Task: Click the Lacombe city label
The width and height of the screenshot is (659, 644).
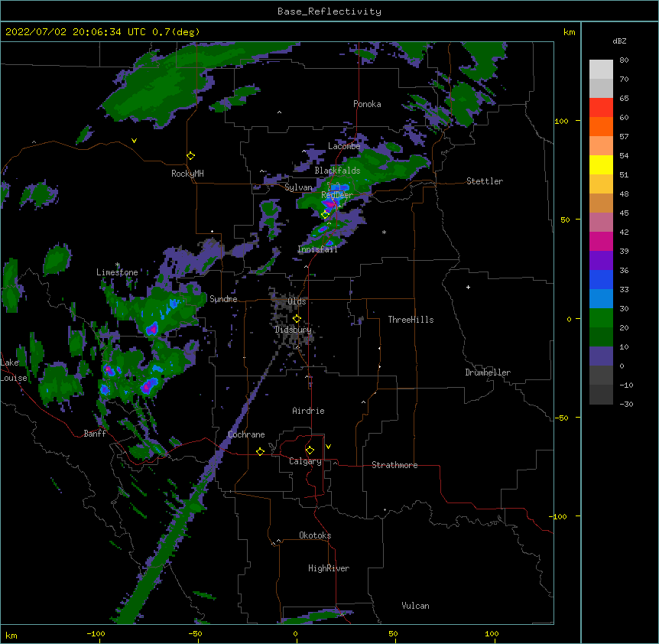Action: (x=344, y=146)
